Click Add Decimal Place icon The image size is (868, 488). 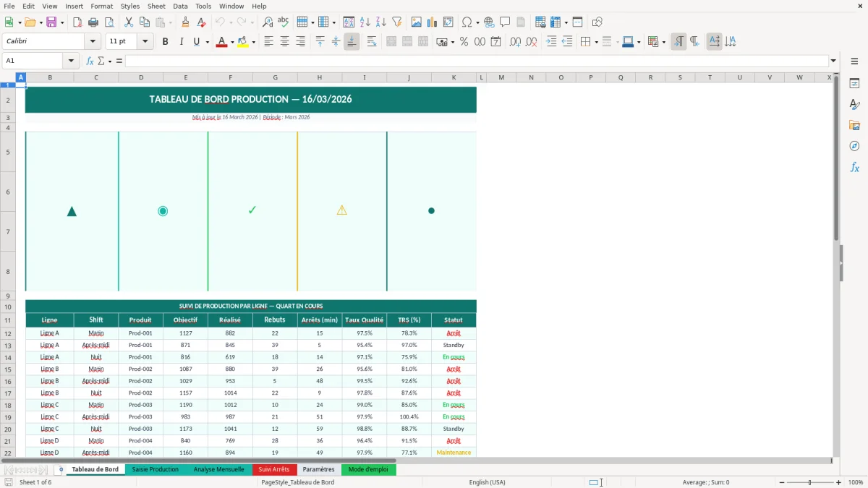516,42
